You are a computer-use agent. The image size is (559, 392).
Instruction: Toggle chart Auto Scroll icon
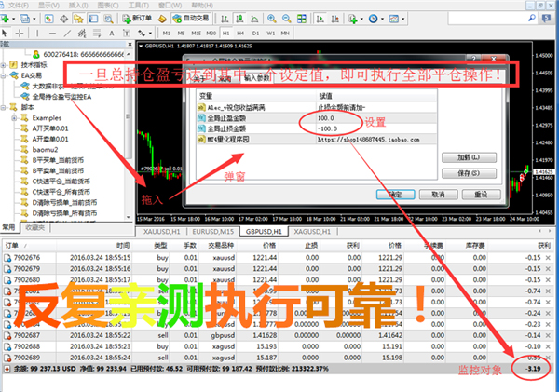click(320, 19)
